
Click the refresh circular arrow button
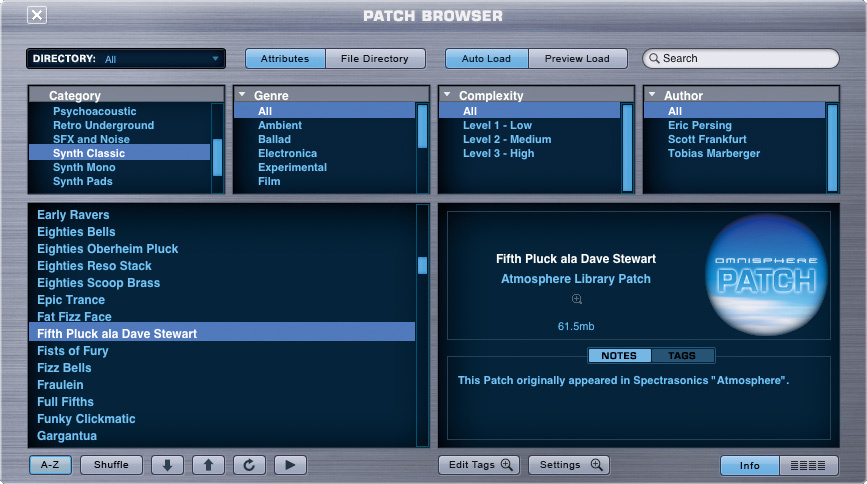(x=249, y=465)
